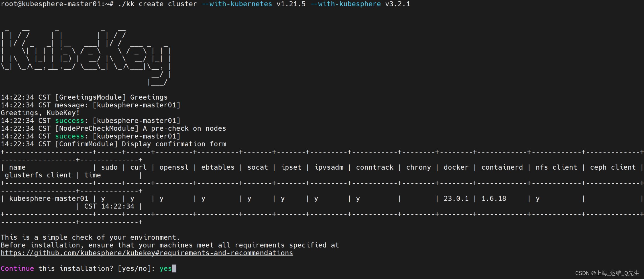Click the 'glusterfs client' column header

coord(38,175)
